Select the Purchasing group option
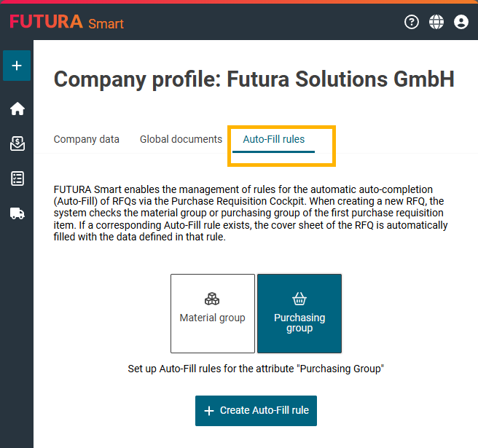Screen dimensions: 478x448 [x=299, y=313]
